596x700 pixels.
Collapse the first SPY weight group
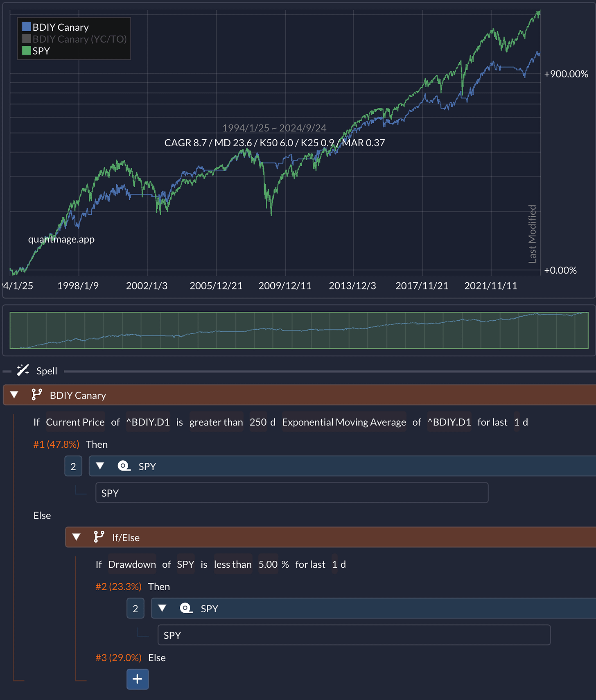point(100,466)
